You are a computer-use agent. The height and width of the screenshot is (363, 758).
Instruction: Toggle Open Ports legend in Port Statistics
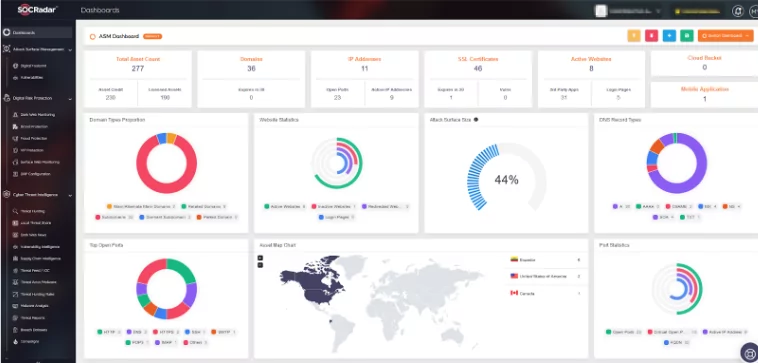[x=625, y=332]
